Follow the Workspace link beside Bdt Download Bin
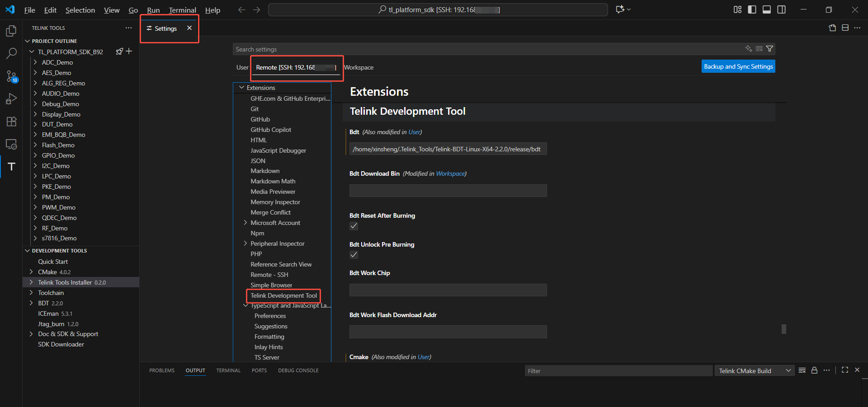The width and height of the screenshot is (868, 407). [x=450, y=173]
